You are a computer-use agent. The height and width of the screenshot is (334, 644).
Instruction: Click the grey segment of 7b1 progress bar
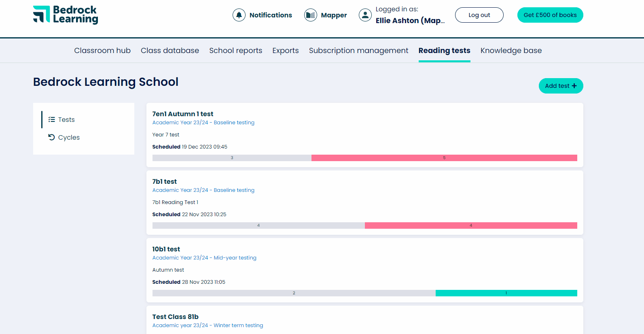(258, 226)
